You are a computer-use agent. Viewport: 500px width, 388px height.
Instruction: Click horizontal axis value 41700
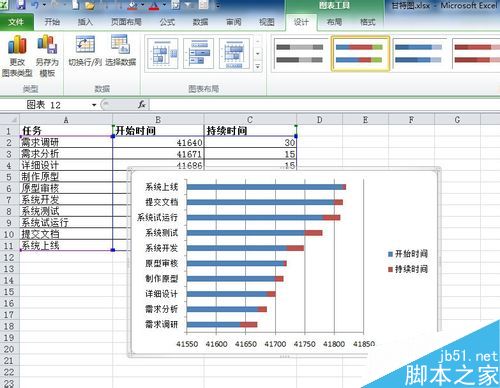point(275,344)
